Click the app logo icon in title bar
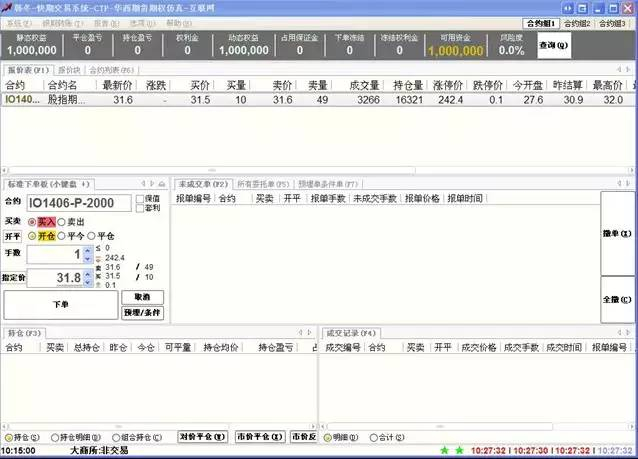Viewport: 638px width, 459px height. pyautogui.click(x=6, y=8)
